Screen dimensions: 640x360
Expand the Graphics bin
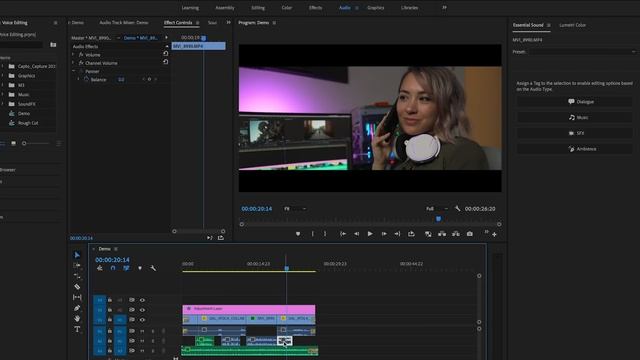tap(2, 76)
